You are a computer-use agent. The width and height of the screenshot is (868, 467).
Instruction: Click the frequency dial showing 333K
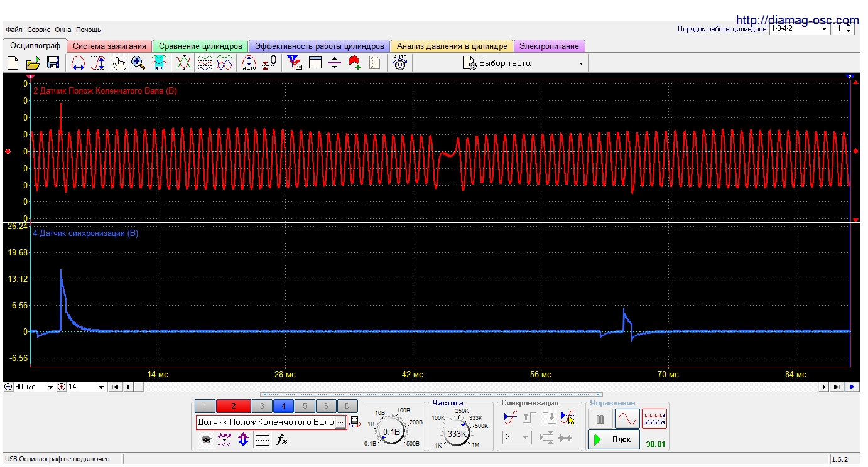[457, 433]
